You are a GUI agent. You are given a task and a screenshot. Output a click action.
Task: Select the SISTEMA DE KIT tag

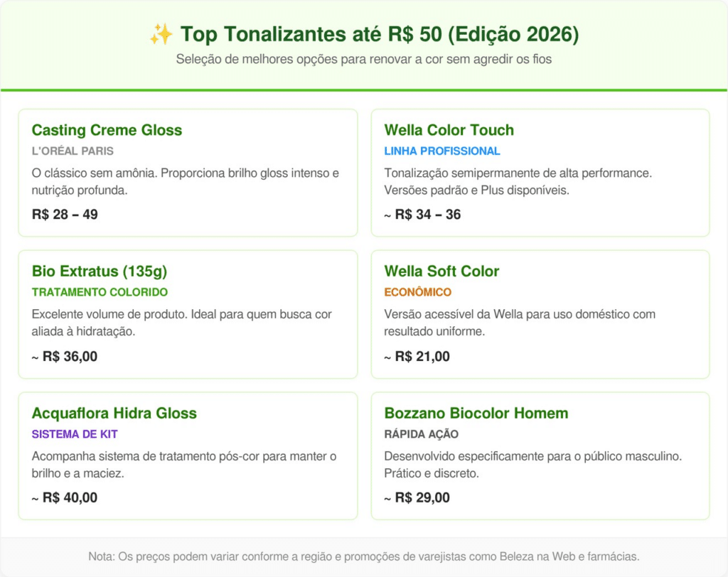(75, 434)
